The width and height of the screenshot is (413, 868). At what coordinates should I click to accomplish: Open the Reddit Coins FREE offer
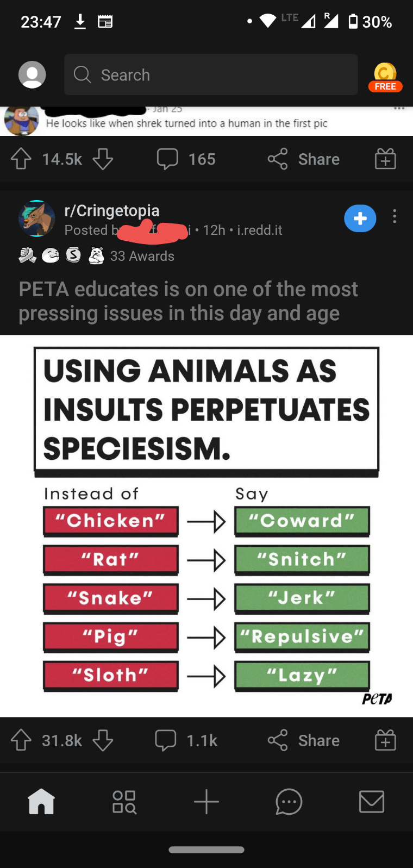[385, 75]
